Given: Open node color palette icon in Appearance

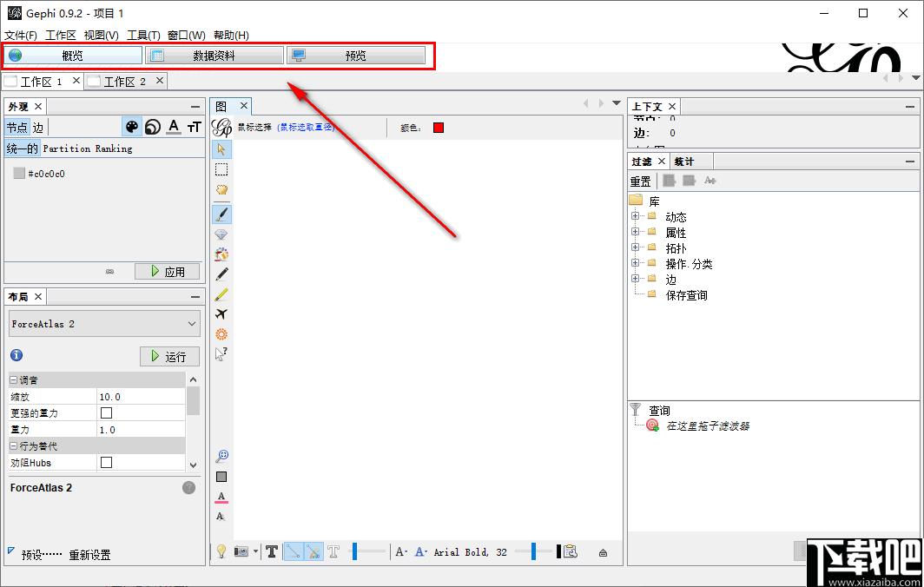Looking at the screenshot, I should click(132, 128).
